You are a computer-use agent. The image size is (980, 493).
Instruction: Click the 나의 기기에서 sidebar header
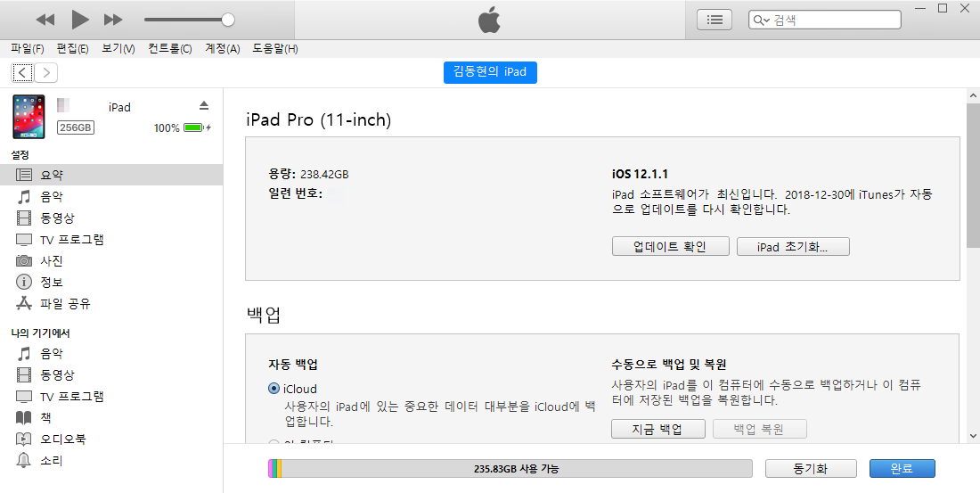coord(41,333)
